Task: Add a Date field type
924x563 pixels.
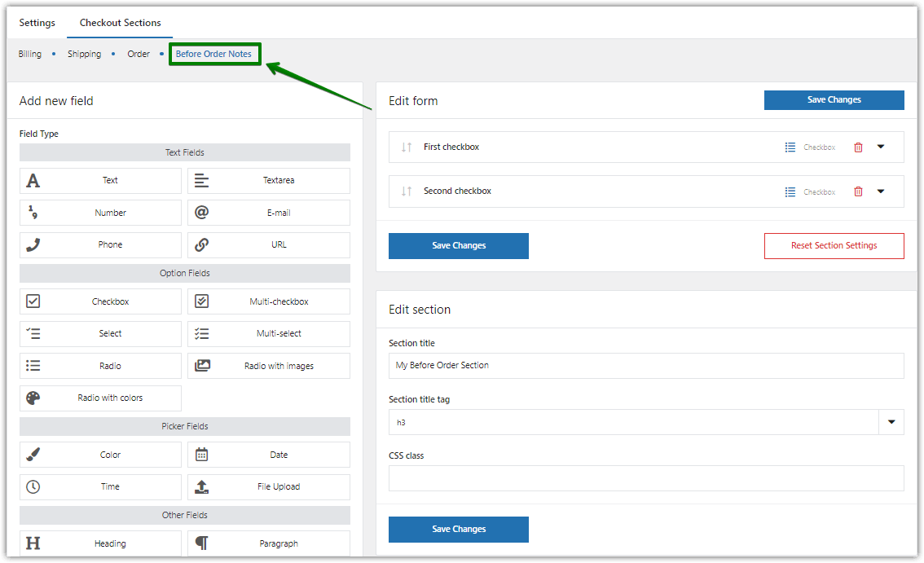Action: [x=269, y=455]
